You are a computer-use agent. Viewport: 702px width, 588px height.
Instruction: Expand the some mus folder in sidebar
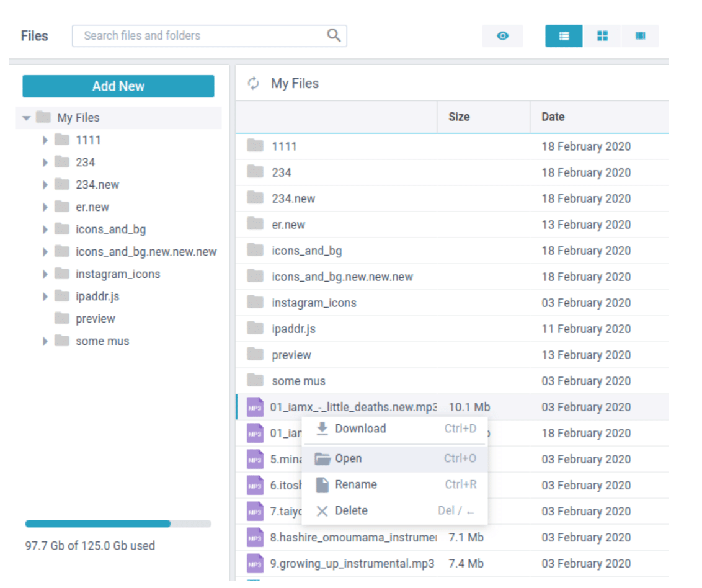[x=45, y=341]
